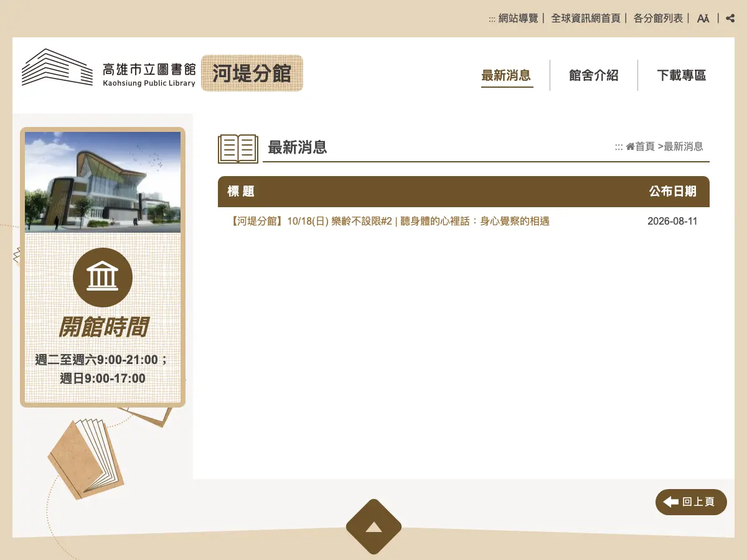747x560 pixels.
Task: Open the 館舍介紹 menu item
Action: point(594,76)
